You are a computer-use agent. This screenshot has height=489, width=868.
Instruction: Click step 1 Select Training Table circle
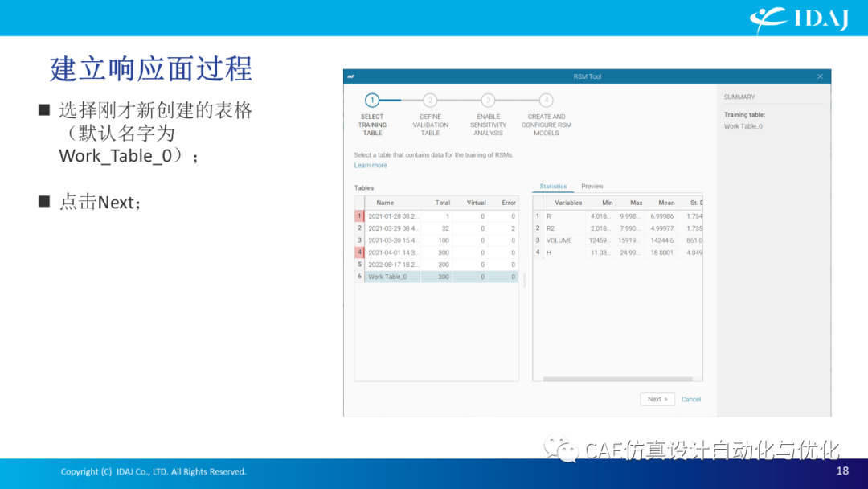372,101
